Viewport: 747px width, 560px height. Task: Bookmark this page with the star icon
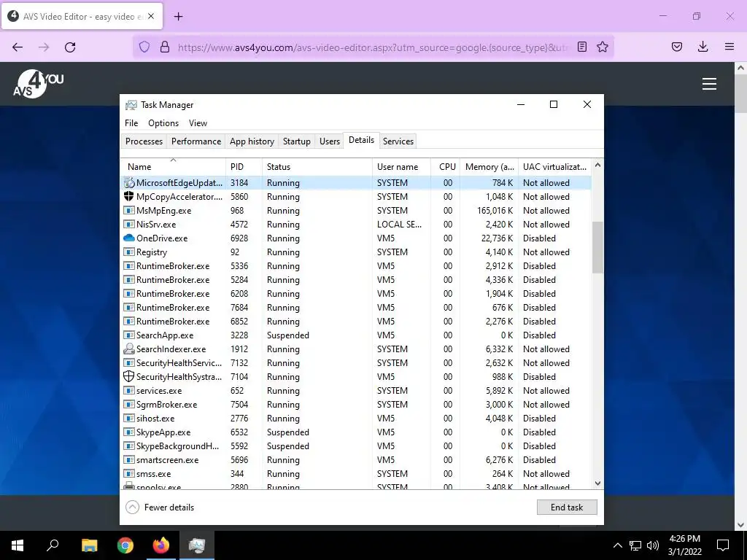[x=602, y=47]
